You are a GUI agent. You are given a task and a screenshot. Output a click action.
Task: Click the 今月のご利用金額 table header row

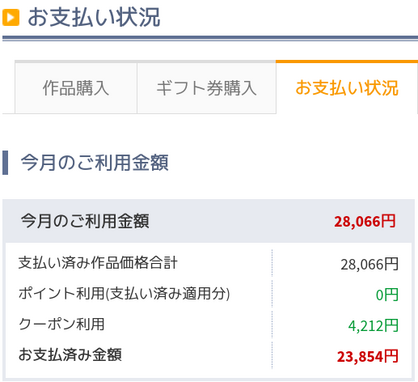pos(209,221)
